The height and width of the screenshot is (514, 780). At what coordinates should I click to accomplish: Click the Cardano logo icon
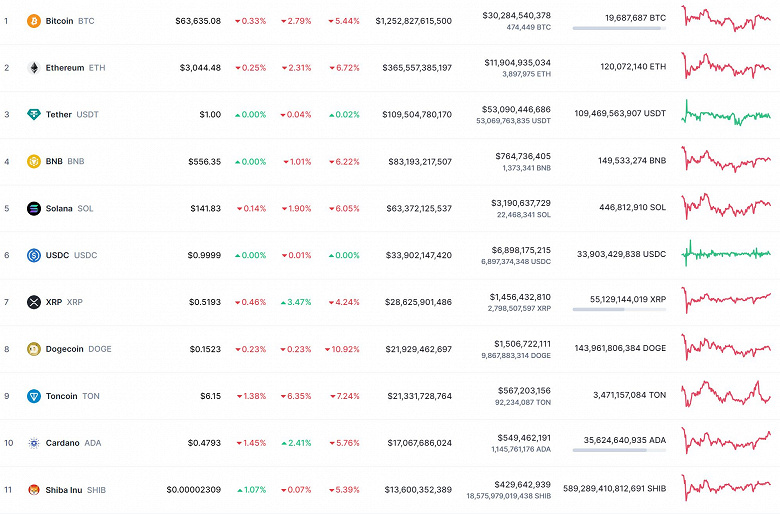pos(33,443)
